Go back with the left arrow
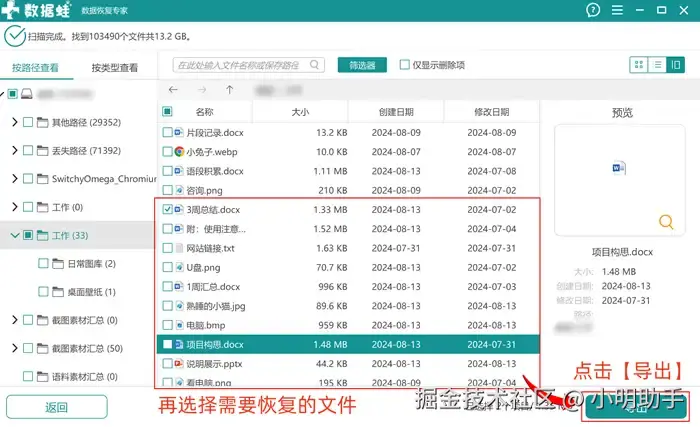This screenshot has width=700, height=427. [173, 90]
